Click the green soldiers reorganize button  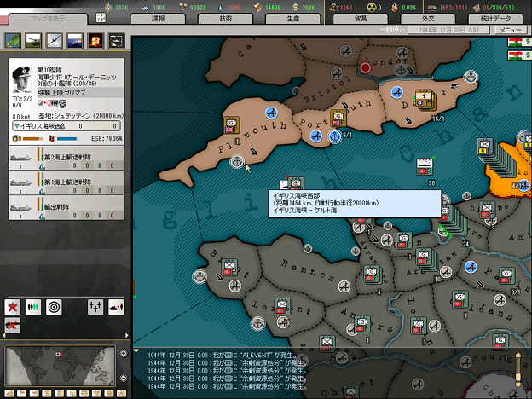pyautogui.click(x=33, y=307)
